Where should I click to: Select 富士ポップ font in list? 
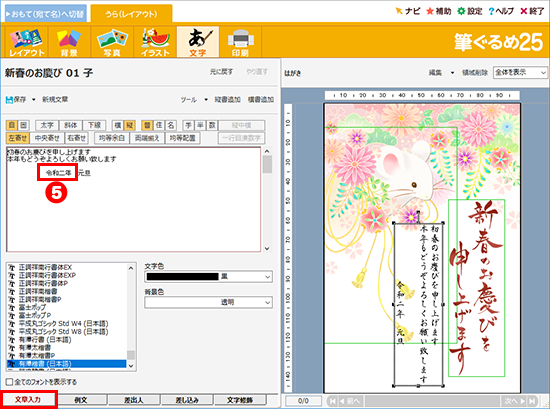pos(32,307)
